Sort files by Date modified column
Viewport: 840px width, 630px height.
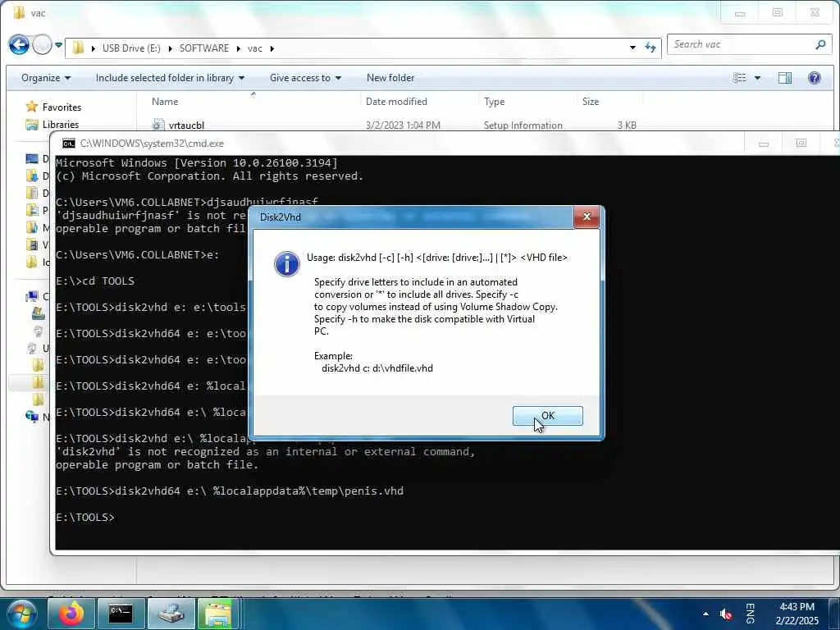(396, 101)
